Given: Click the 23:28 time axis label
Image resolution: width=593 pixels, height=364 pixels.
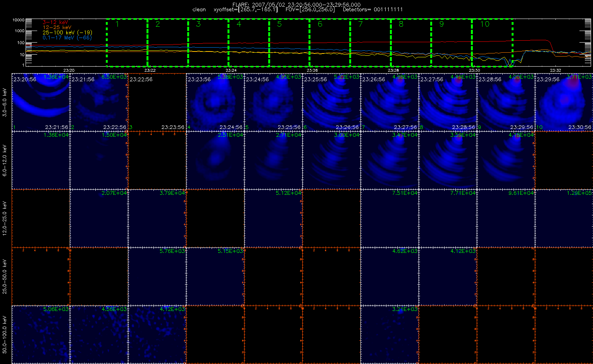Looking at the screenshot, I should (x=393, y=70).
